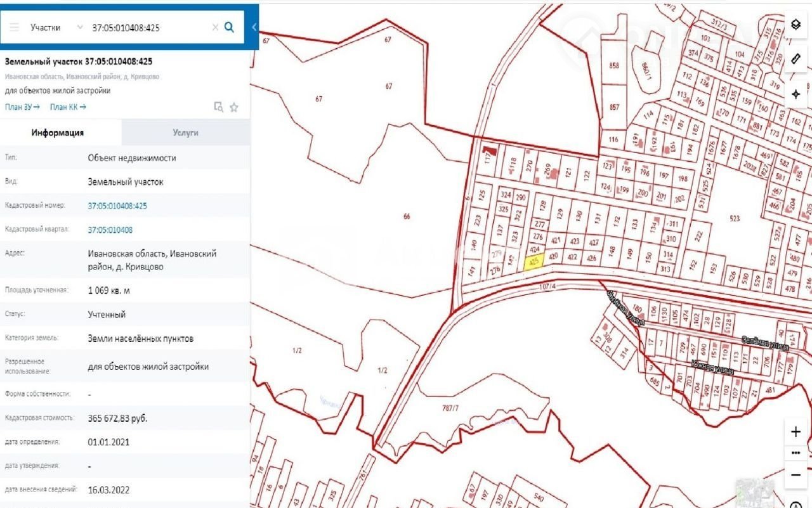The width and height of the screenshot is (812, 508).
Task: Open the План КК link
Action: pos(68,107)
